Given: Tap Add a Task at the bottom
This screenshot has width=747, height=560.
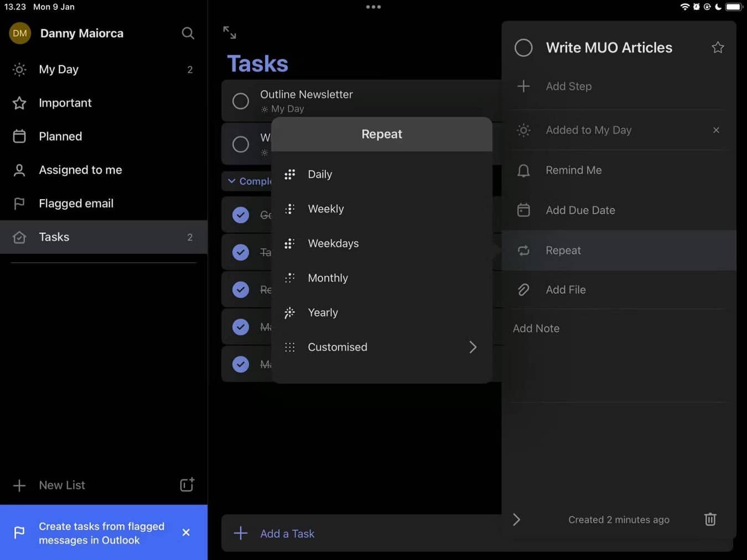Looking at the screenshot, I should pos(287,533).
